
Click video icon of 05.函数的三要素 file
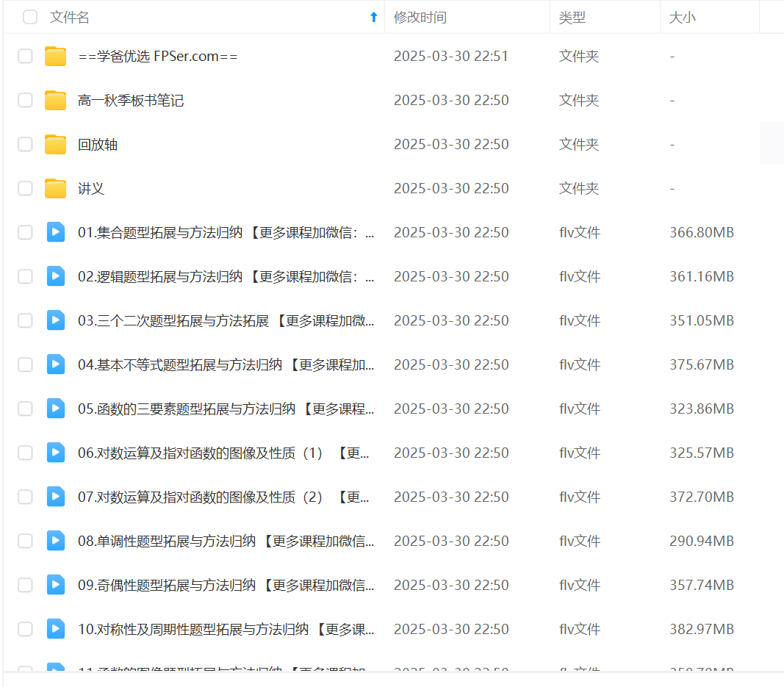click(56, 409)
